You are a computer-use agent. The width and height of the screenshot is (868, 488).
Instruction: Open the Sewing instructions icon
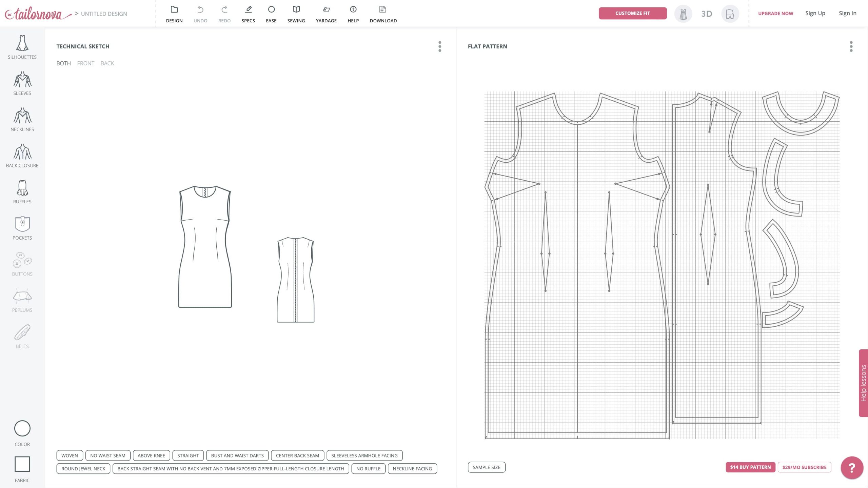coord(296,14)
